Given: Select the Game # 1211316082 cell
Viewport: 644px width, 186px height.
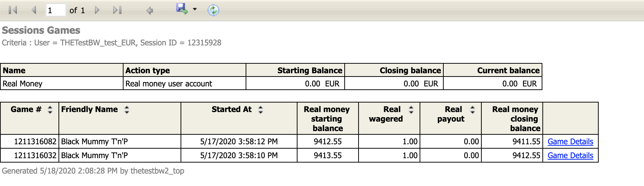Looking at the screenshot, I should [30, 142].
